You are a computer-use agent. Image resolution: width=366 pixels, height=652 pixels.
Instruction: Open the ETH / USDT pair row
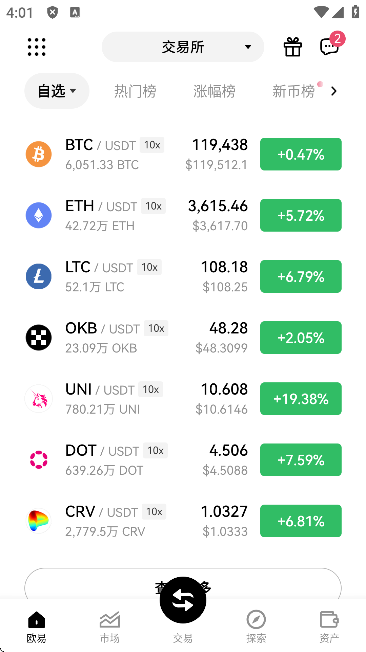183,215
